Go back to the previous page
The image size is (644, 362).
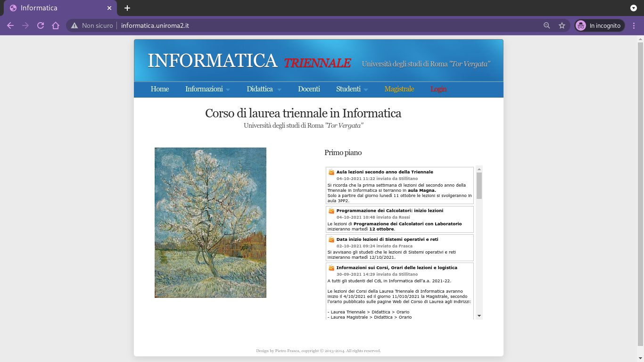(x=10, y=25)
